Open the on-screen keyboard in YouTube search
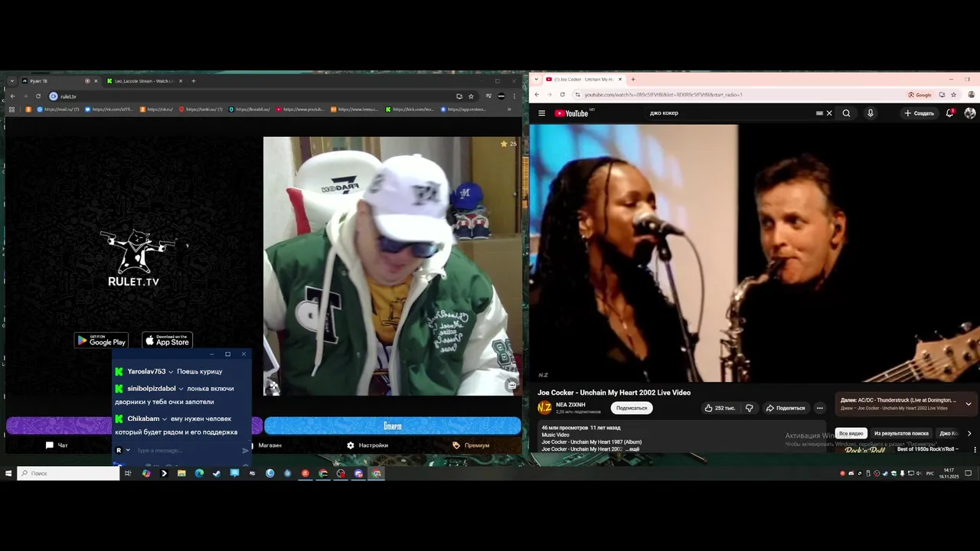Viewport: 980px width, 551px height. [819, 113]
